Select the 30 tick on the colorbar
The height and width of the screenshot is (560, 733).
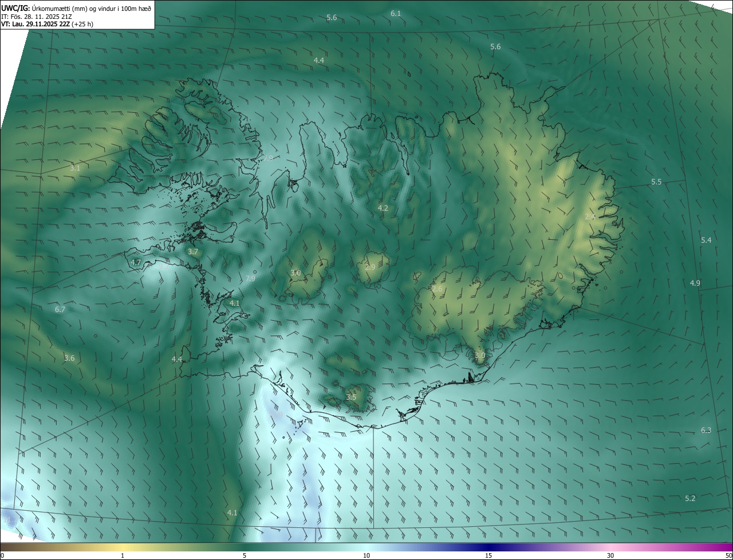pos(610,555)
